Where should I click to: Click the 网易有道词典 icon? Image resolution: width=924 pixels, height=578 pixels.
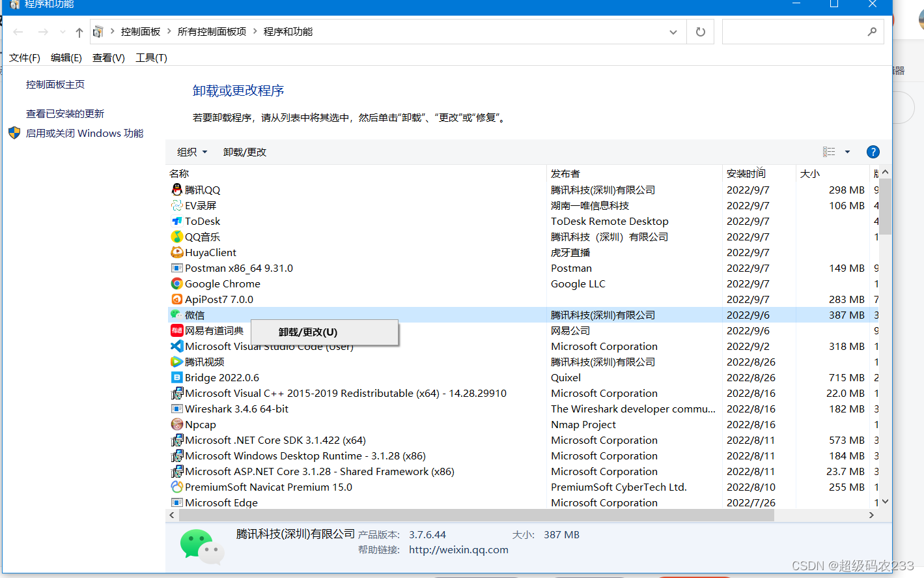coord(176,330)
